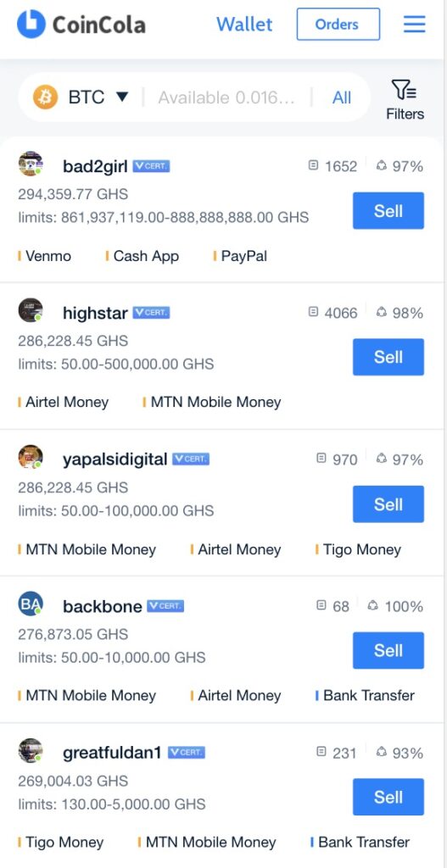The width and height of the screenshot is (447, 868).
Task: Click greatfuldan1's certified badge
Action: click(x=186, y=753)
